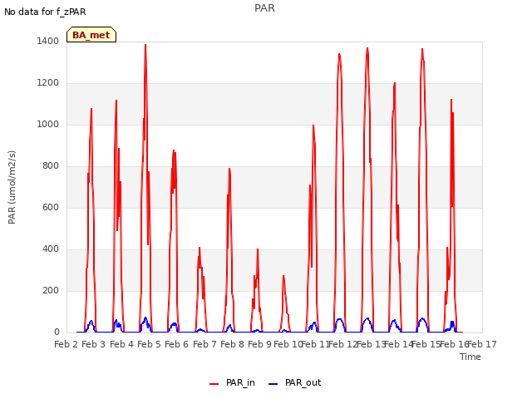Click the Feb 6 x-axis label
Image resolution: width=532 pixels, height=399 pixels.
click(176, 344)
